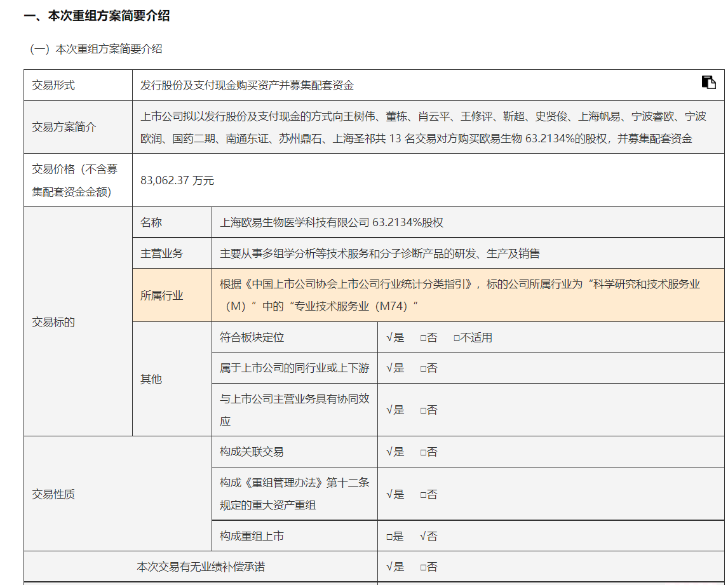This screenshot has width=728, height=585.
Task: Check 是 for 主营业务具有协同效应
Action: pos(395,410)
